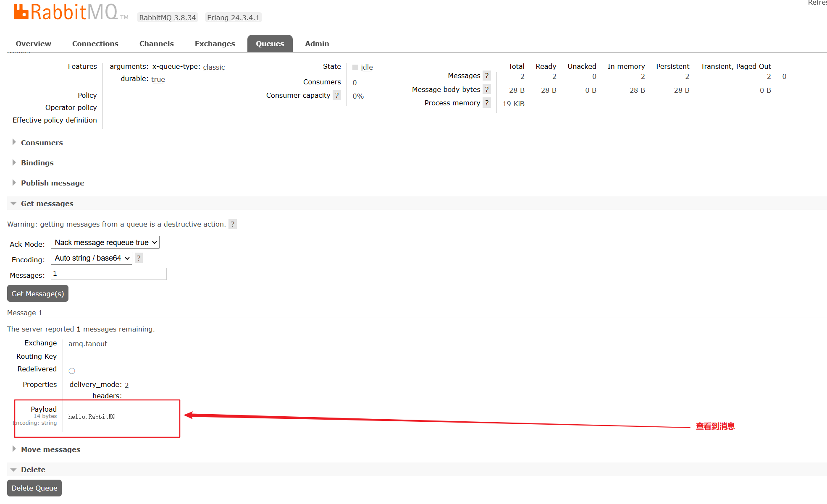The width and height of the screenshot is (827, 504).
Task: Click help icon next to Consumer capacity
Action: click(x=337, y=95)
